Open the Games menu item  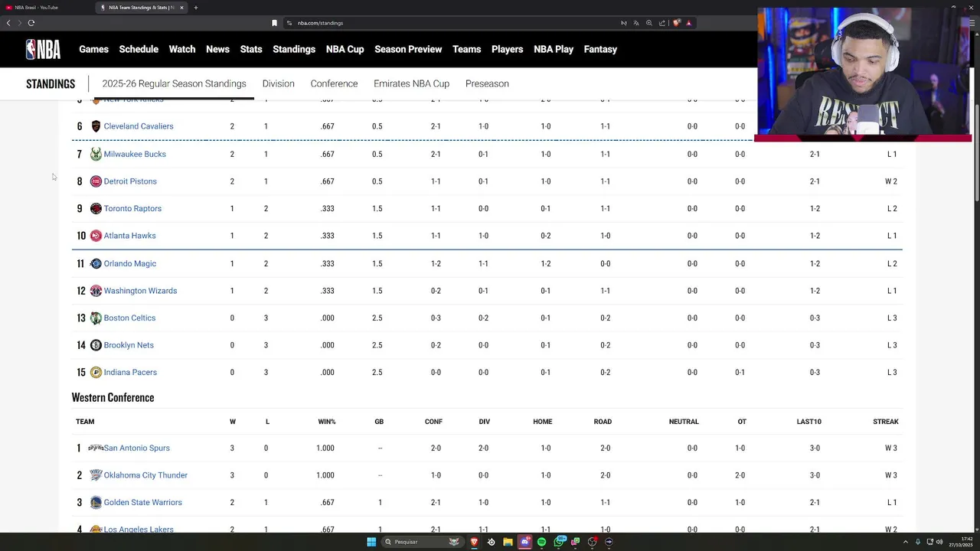coord(93,49)
